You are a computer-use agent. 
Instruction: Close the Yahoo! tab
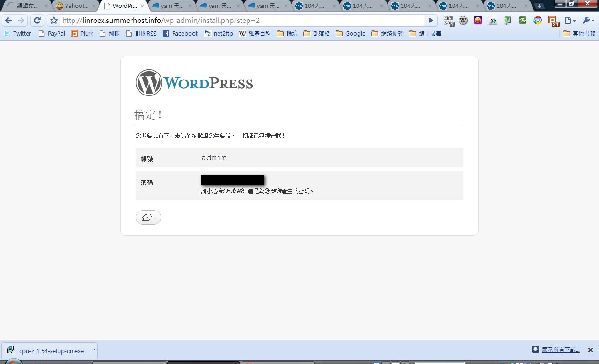pos(94,6)
